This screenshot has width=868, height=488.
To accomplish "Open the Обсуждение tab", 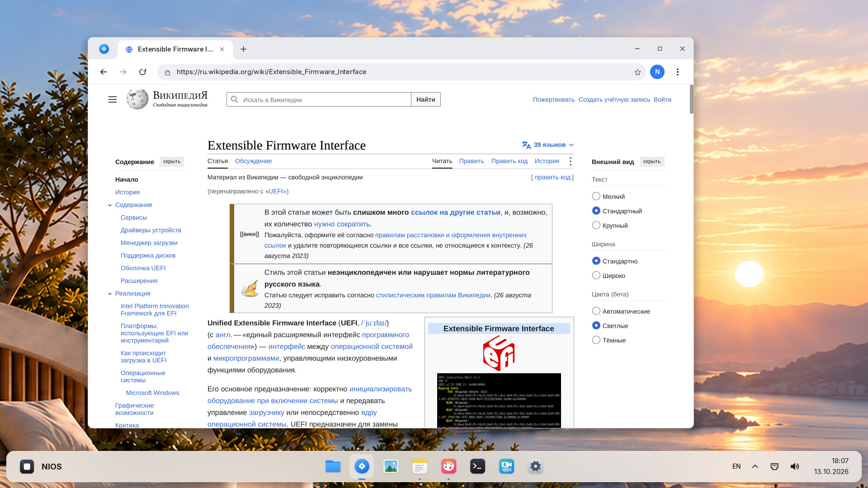I will pyautogui.click(x=253, y=161).
